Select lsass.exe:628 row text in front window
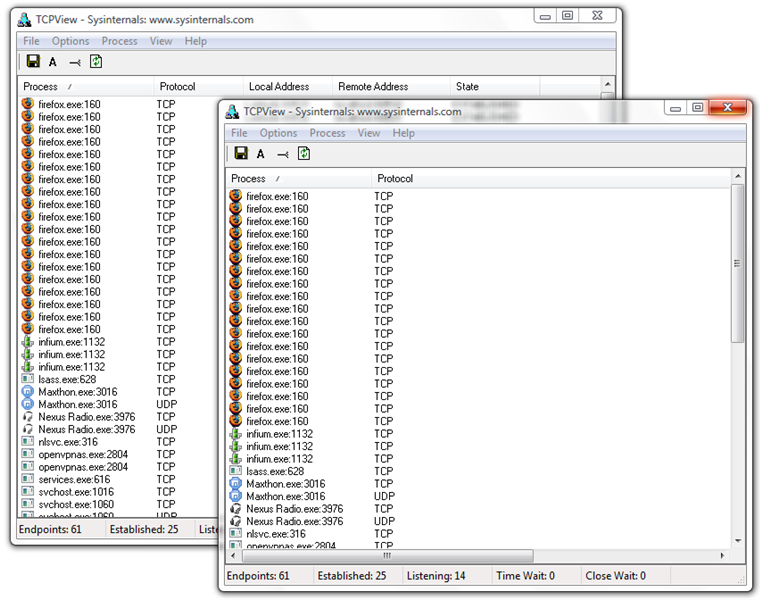762x600 pixels. click(x=275, y=471)
